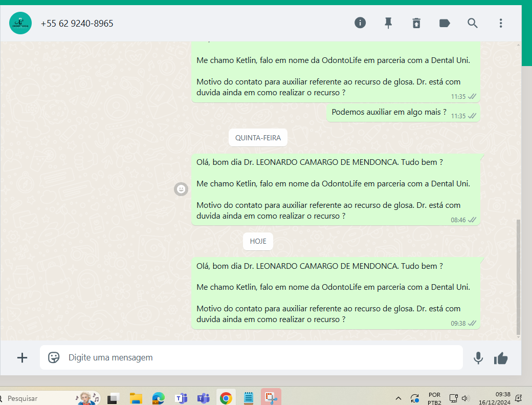Open the notification center icon
Image resolution: width=532 pixels, height=405 pixels.
[518, 398]
